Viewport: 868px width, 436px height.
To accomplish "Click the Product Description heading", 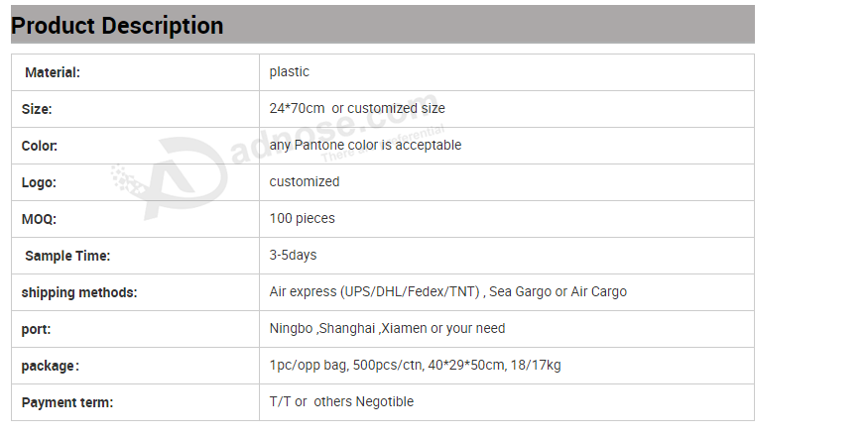I will point(117,26).
